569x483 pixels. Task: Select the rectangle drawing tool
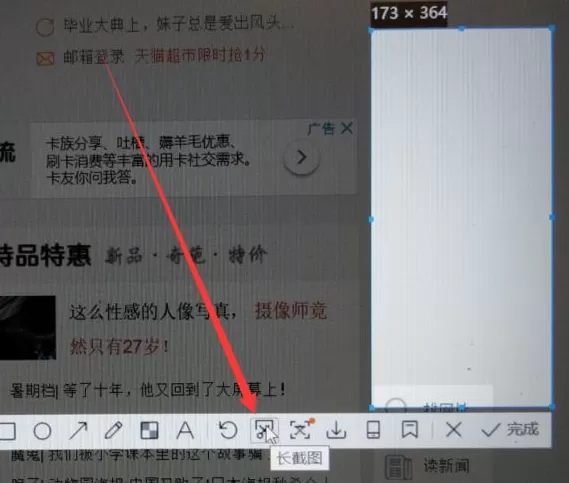point(7,431)
